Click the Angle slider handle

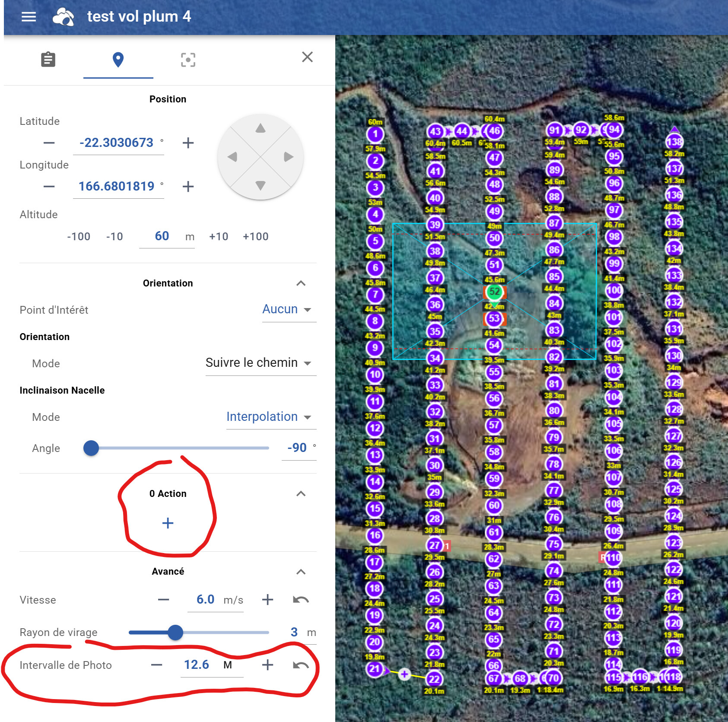click(91, 448)
